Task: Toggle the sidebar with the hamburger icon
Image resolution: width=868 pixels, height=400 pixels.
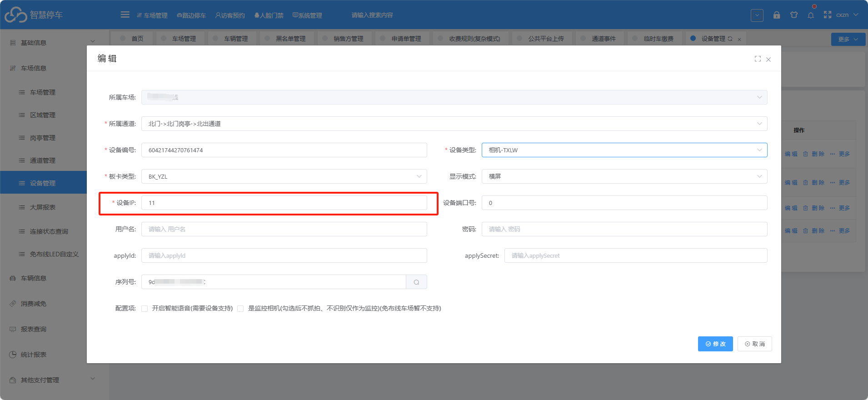Action: tap(125, 15)
